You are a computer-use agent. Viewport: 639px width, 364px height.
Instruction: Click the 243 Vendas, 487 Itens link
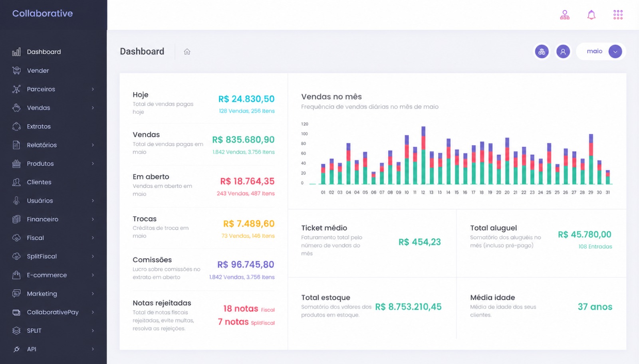(246, 194)
